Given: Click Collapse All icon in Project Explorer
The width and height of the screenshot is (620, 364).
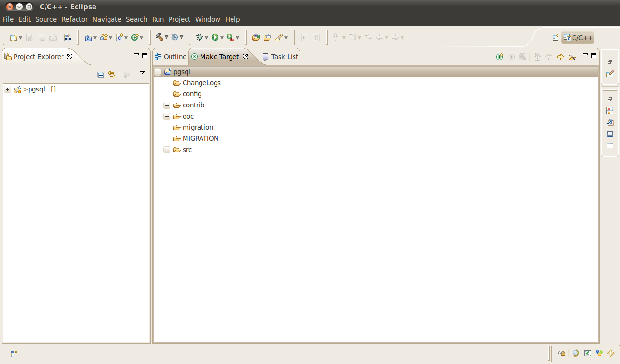Looking at the screenshot, I should (x=101, y=75).
